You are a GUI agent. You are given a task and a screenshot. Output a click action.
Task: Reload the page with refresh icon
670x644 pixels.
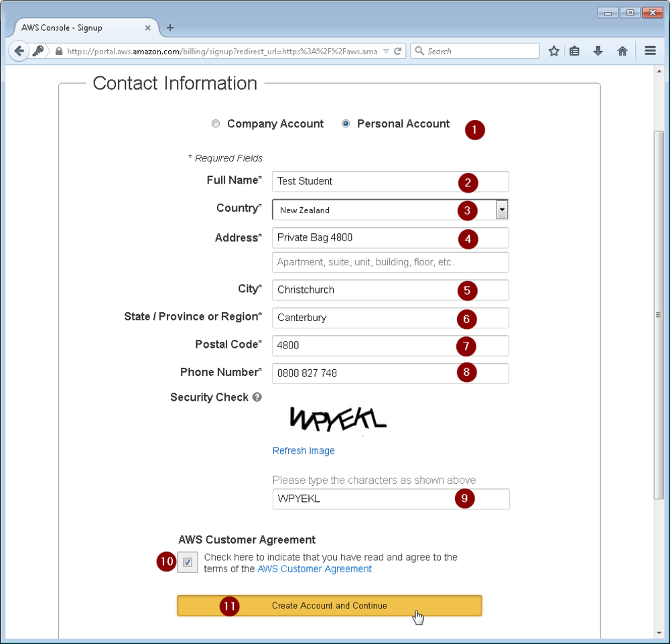(x=398, y=52)
